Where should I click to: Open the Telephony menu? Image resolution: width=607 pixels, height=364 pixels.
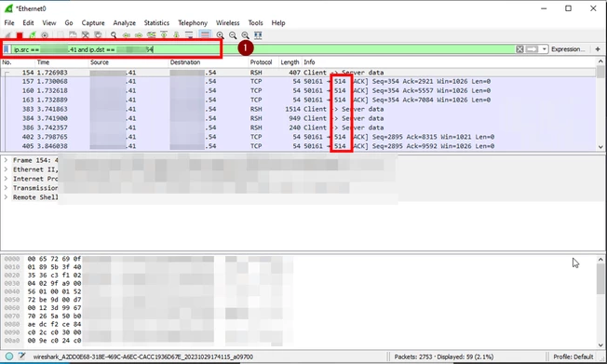(193, 23)
